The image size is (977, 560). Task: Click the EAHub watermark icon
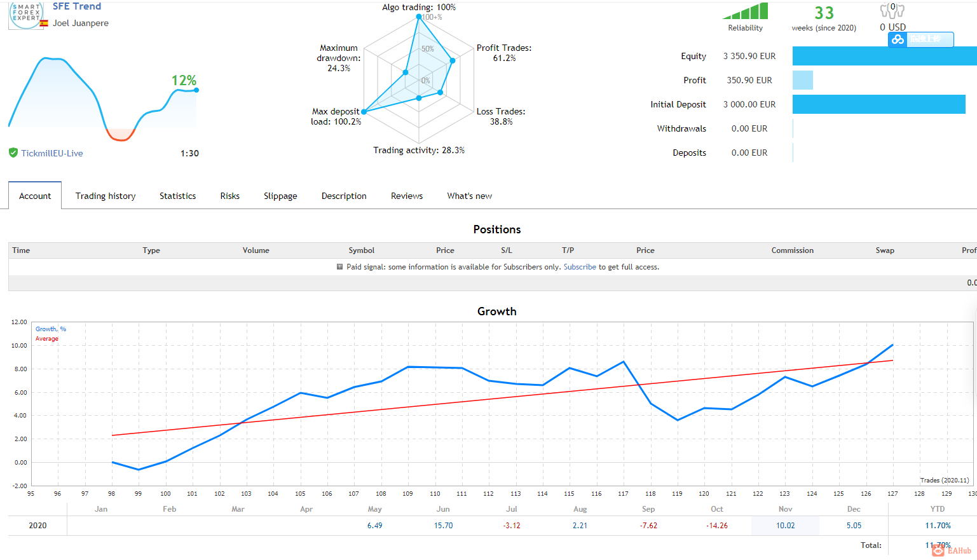click(x=938, y=550)
